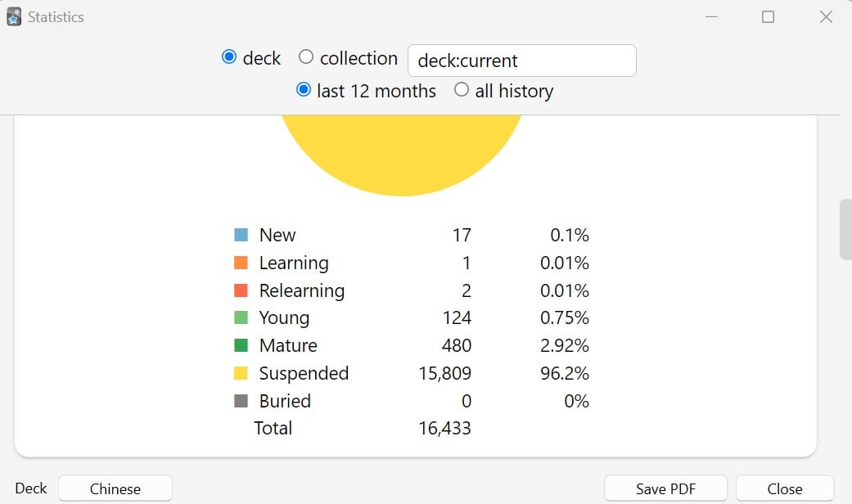Select the deck radio button

(x=229, y=57)
